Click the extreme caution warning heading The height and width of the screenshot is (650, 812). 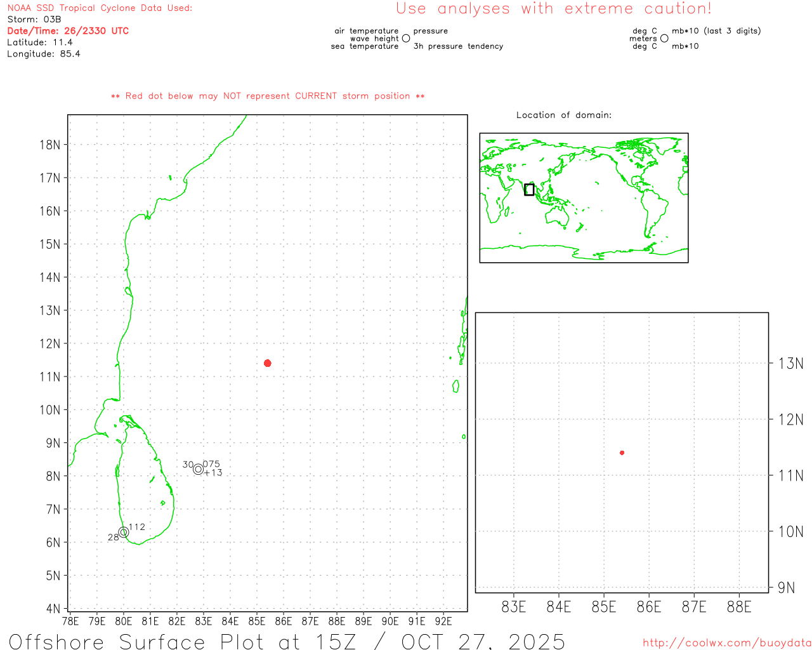point(553,9)
